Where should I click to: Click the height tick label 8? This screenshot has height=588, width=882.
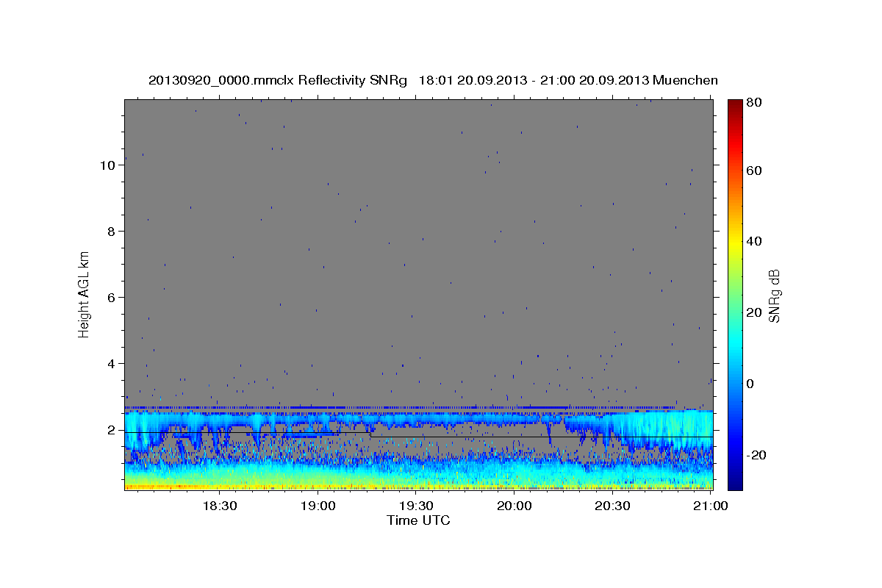[112, 232]
